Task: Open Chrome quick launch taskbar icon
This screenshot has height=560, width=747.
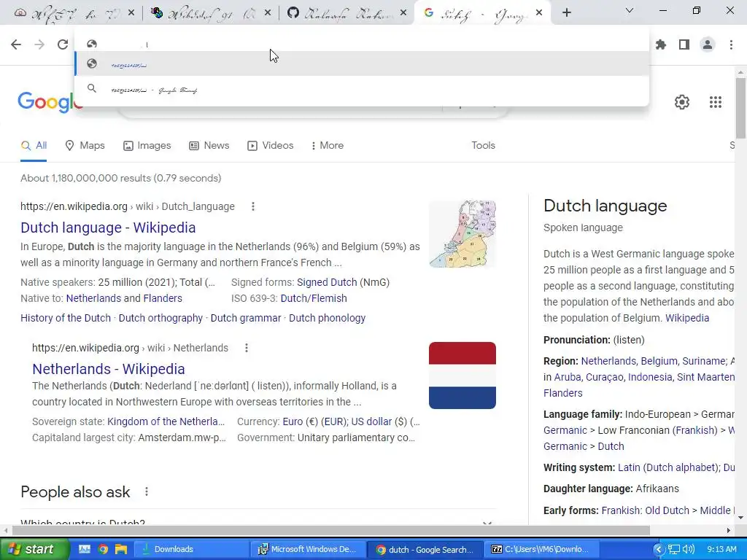Action: (102, 549)
